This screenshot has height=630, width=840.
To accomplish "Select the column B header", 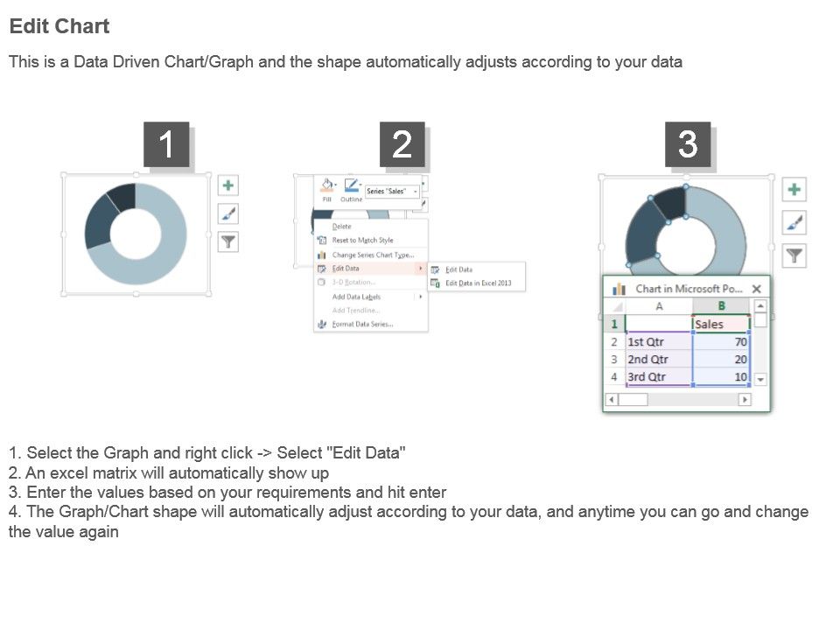I will [x=721, y=306].
